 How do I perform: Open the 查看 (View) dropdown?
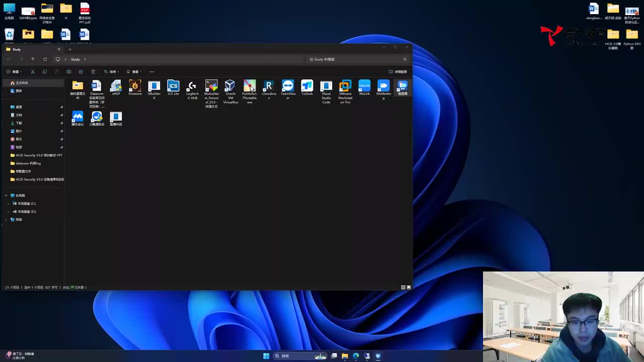[134, 71]
